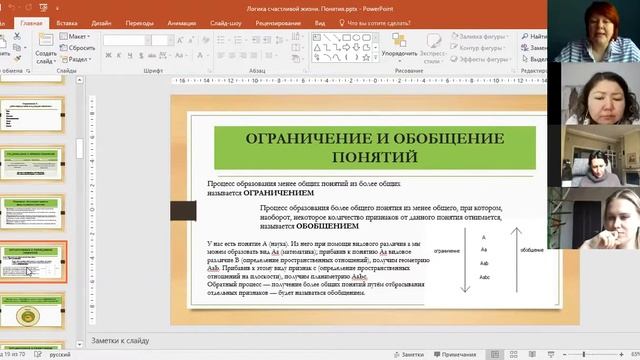Select the rectangle shape in shapes gallery

(x=347, y=38)
